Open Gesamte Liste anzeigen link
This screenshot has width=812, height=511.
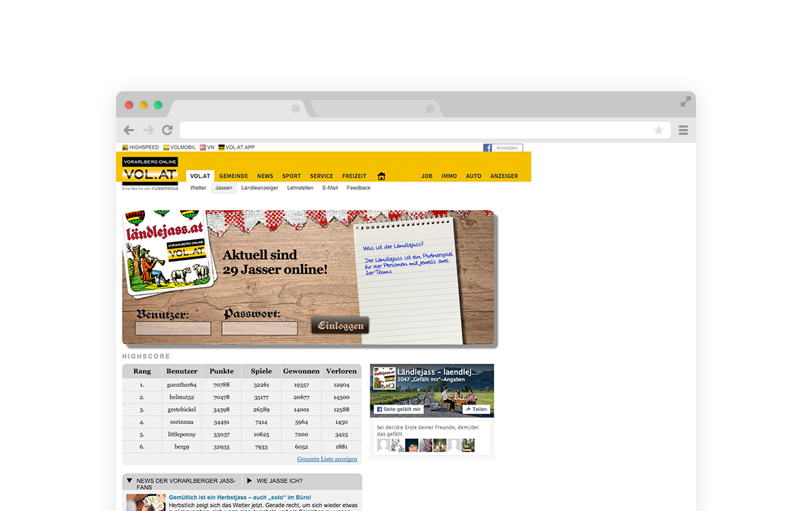(x=327, y=460)
